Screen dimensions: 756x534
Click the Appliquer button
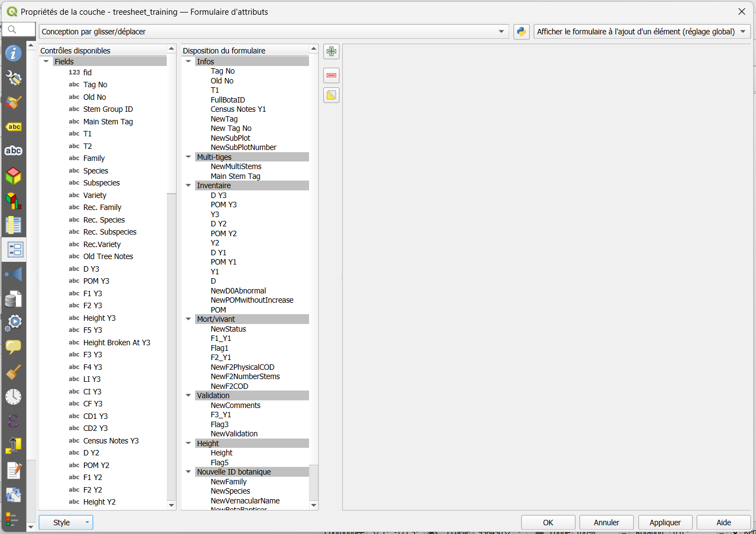point(666,523)
